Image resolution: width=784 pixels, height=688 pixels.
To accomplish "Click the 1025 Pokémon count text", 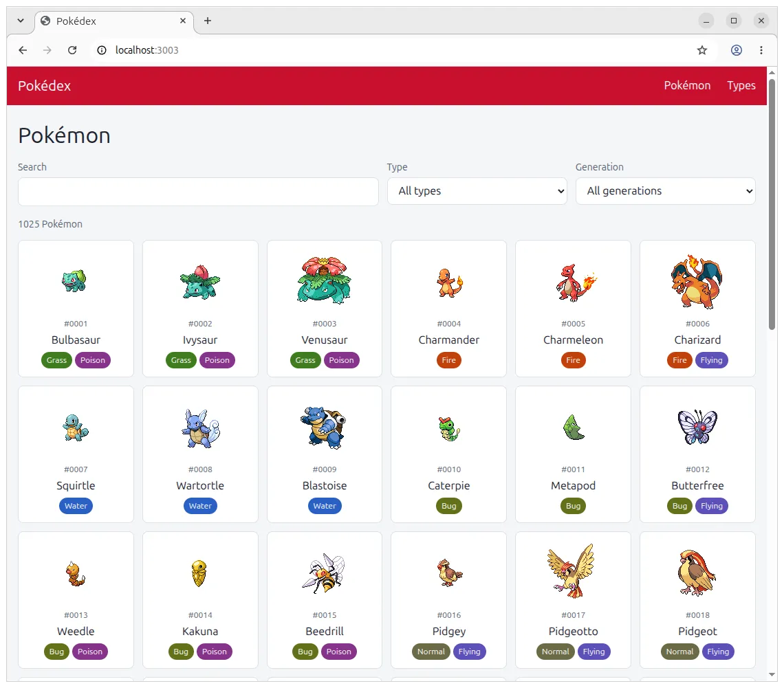I will coord(50,224).
